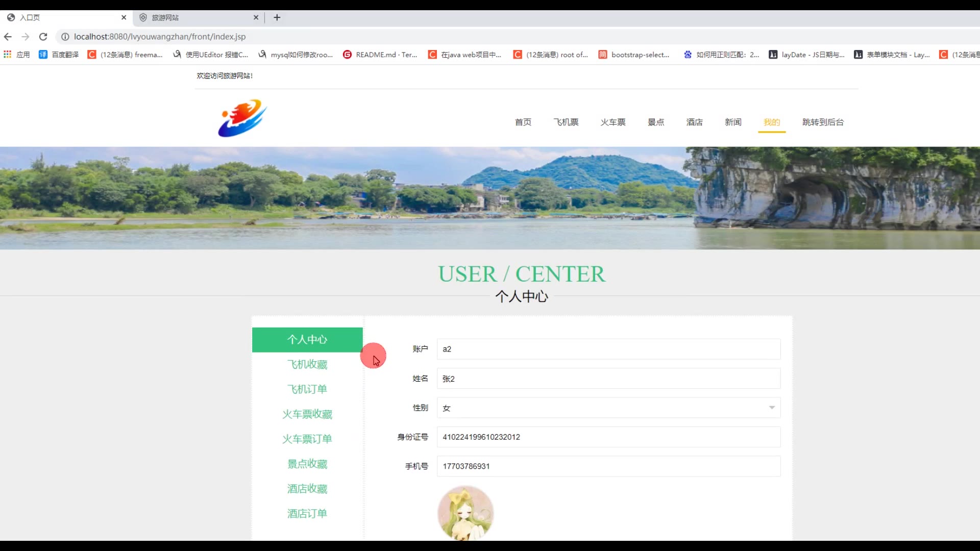
Task: Open the 百度翻译 bookmark
Action: [x=59, y=55]
